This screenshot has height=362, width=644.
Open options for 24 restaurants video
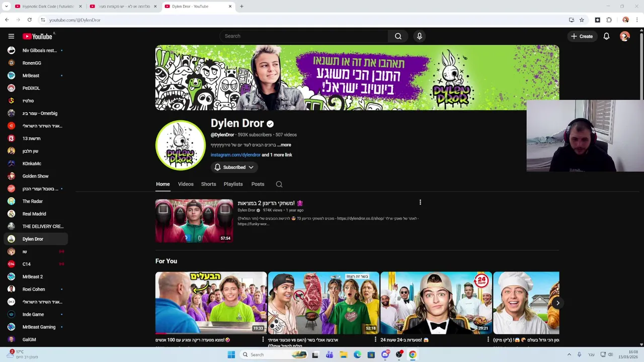point(488,340)
